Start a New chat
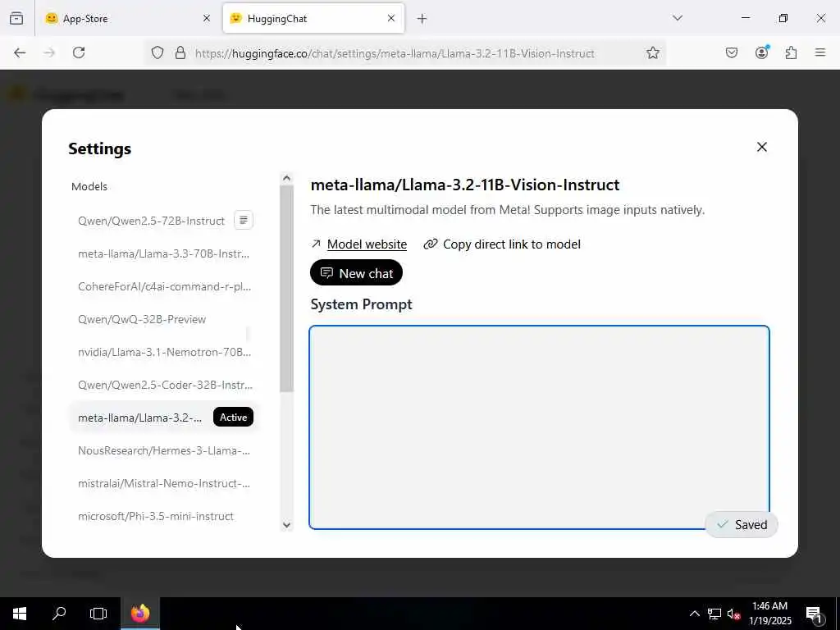The image size is (840, 630). 356,273
